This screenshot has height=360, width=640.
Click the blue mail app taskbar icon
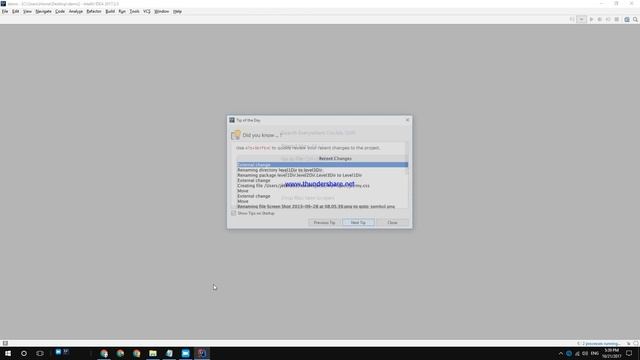(185, 353)
